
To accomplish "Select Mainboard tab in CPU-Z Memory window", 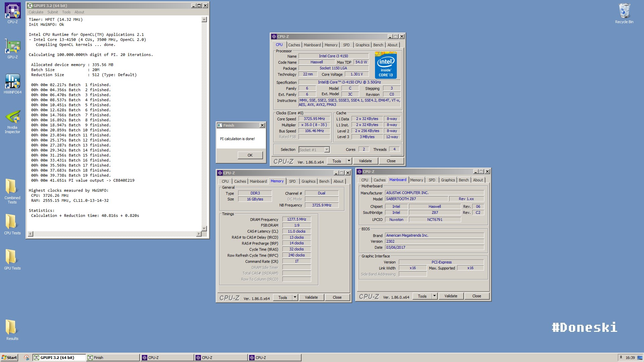I will click(258, 181).
